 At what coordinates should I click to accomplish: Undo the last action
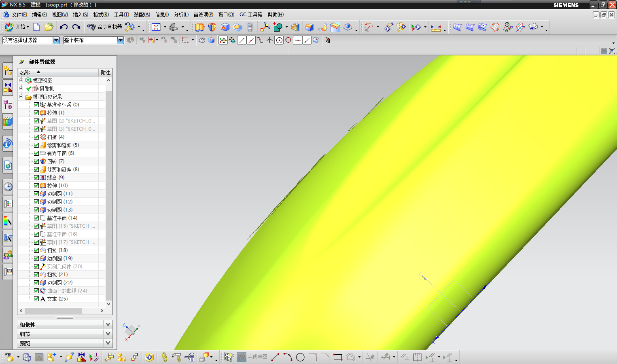[x=64, y=27]
